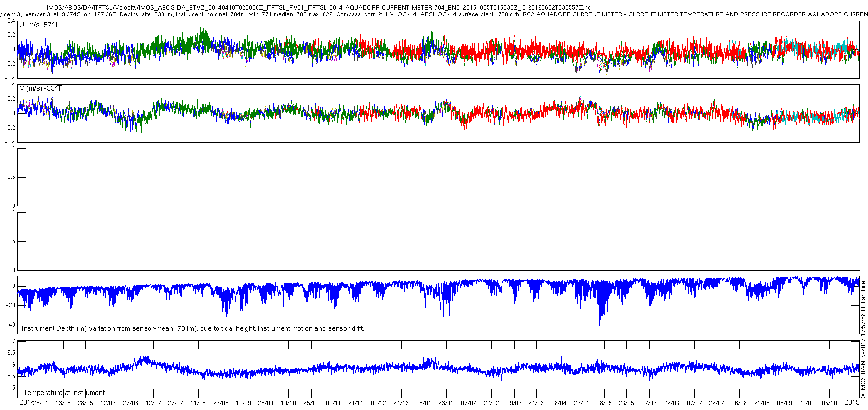Select the 06/08 date tick label
Viewport: 868px width, 410px height.
[x=739, y=403]
